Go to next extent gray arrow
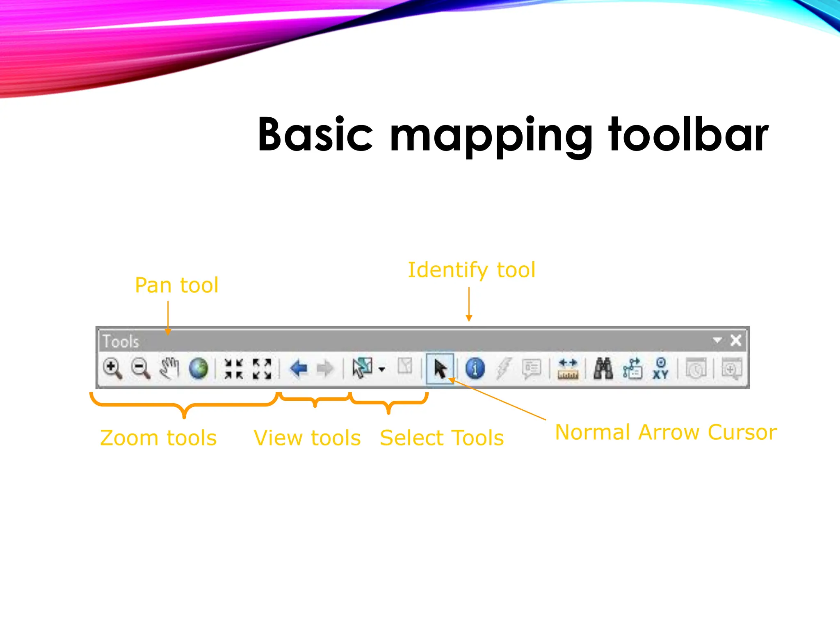 pos(326,368)
